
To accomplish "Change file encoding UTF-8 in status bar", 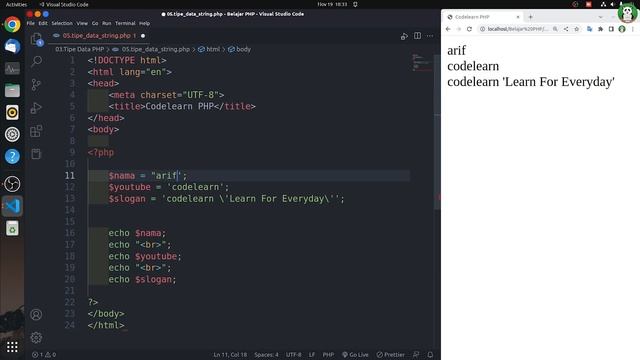I will click(293, 355).
